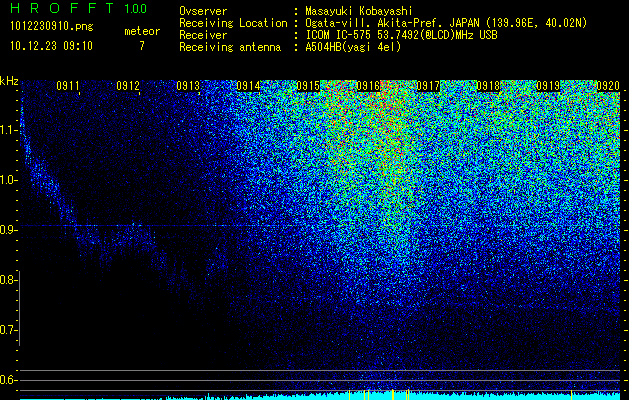This screenshot has height=400, width=629.
Task: Click the 0920 time marker
Action: pos(608,85)
